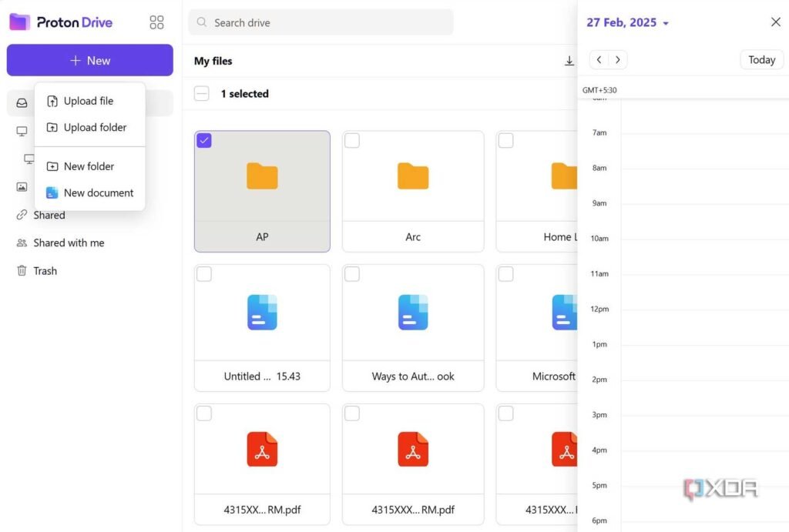Click the Proton Drive logo
The height and width of the screenshot is (532, 789).
tap(61, 22)
